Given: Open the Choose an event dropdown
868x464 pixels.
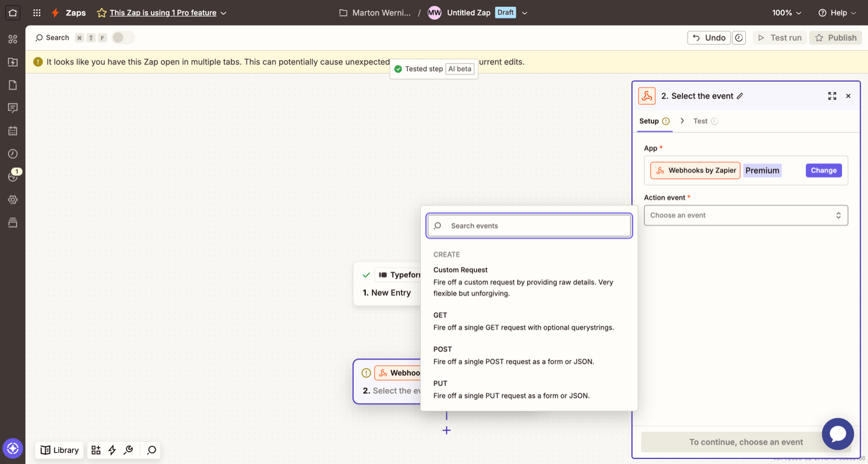Looking at the screenshot, I should [745, 215].
